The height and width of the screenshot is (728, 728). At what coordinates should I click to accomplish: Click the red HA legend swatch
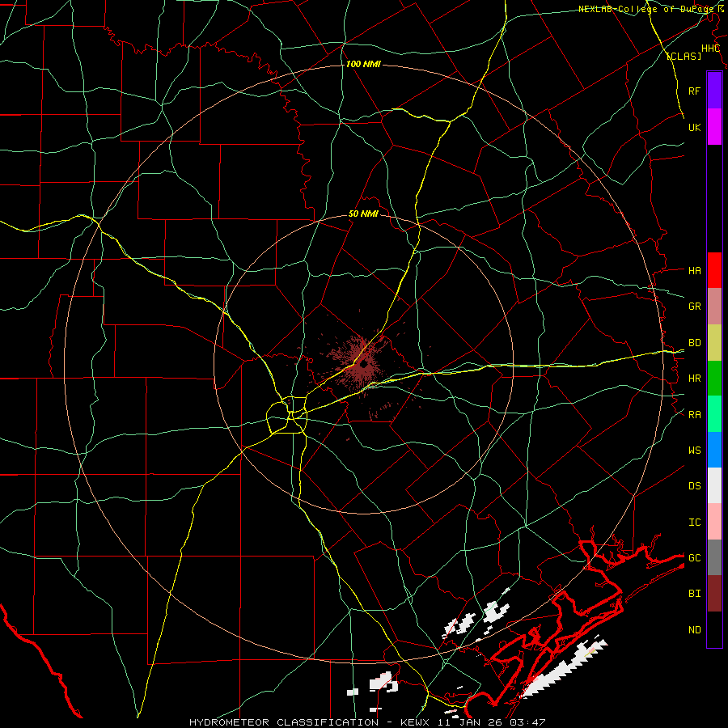714,270
